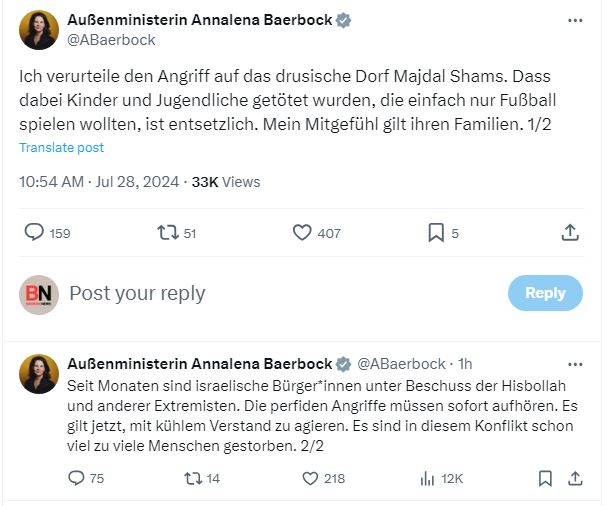Bookmark the 2/2 reply post
The image size is (613, 506).
[x=545, y=478]
